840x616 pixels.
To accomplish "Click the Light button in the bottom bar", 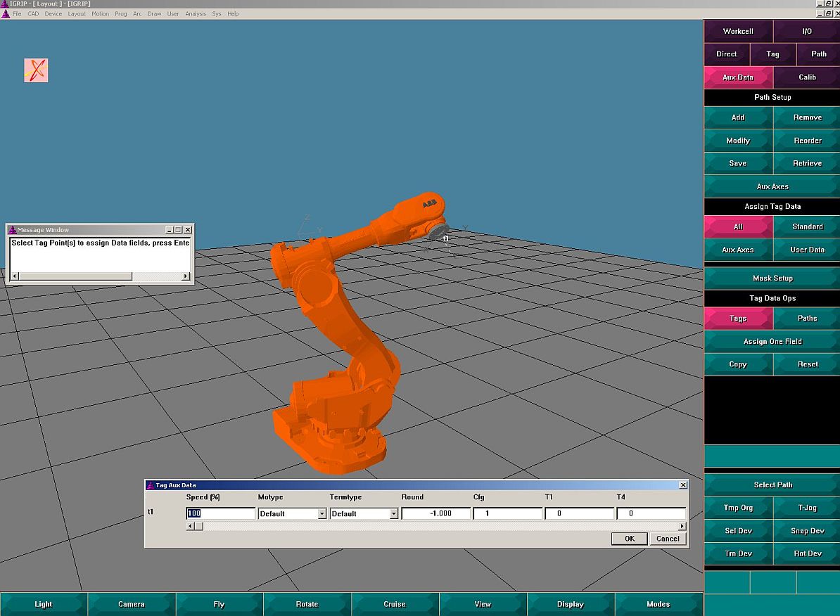I will (44, 604).
